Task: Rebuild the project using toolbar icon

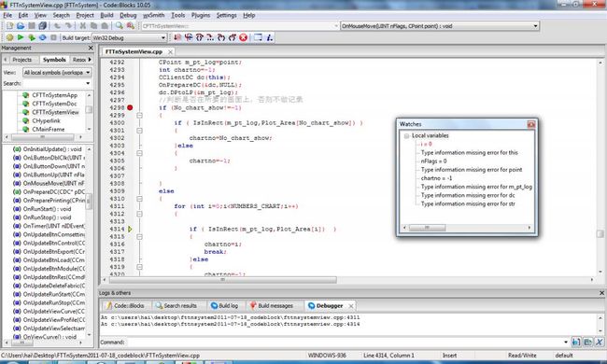Action: [43, 37]
